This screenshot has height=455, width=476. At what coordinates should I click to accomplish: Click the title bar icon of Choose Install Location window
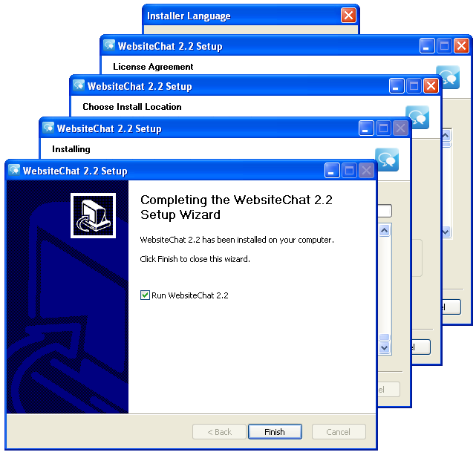[79, 85]
